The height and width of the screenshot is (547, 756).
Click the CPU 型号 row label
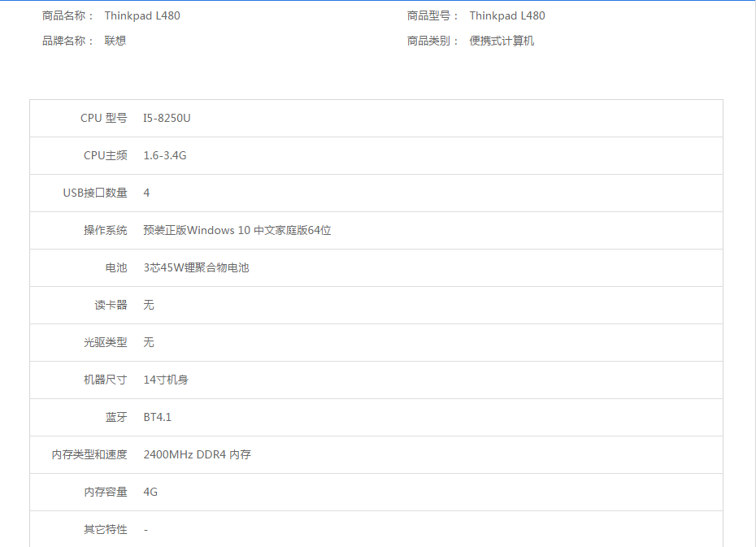(104, 118)
